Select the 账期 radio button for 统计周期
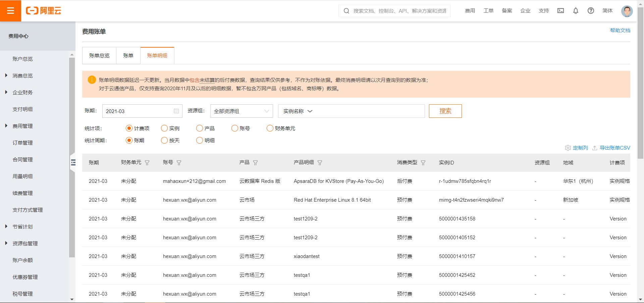The image size is (644, 303). [129, 140]
